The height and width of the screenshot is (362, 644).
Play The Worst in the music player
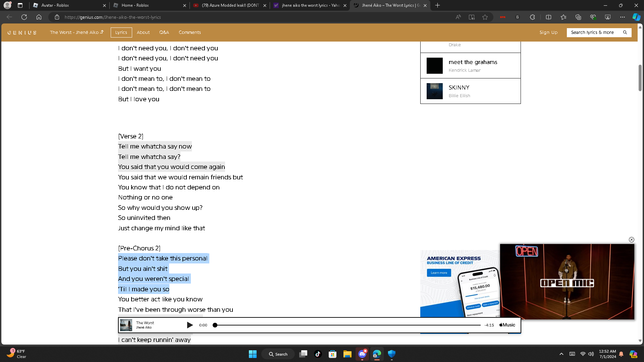tap(190, 325)
